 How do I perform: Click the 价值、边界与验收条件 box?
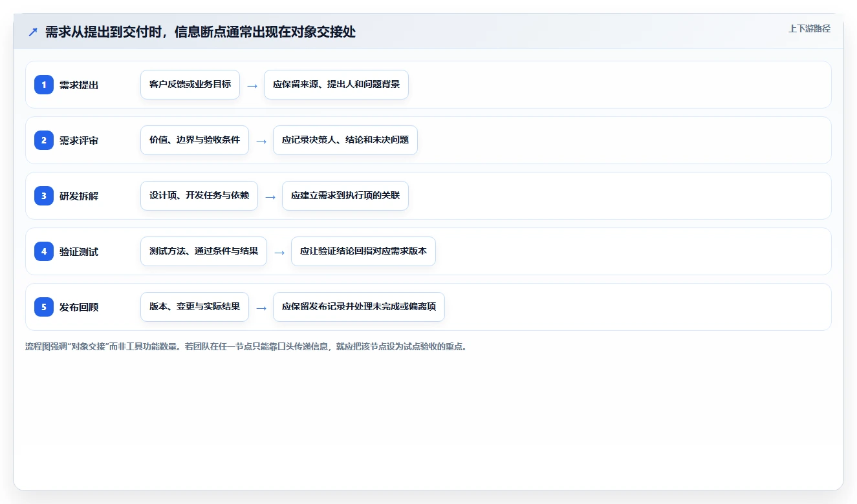(195, 140)
